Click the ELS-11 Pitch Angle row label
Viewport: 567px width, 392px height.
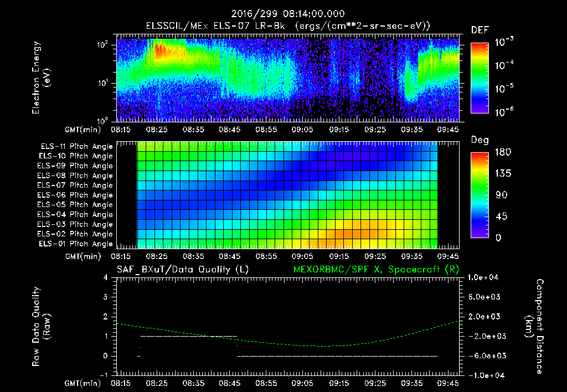(76, 147)
